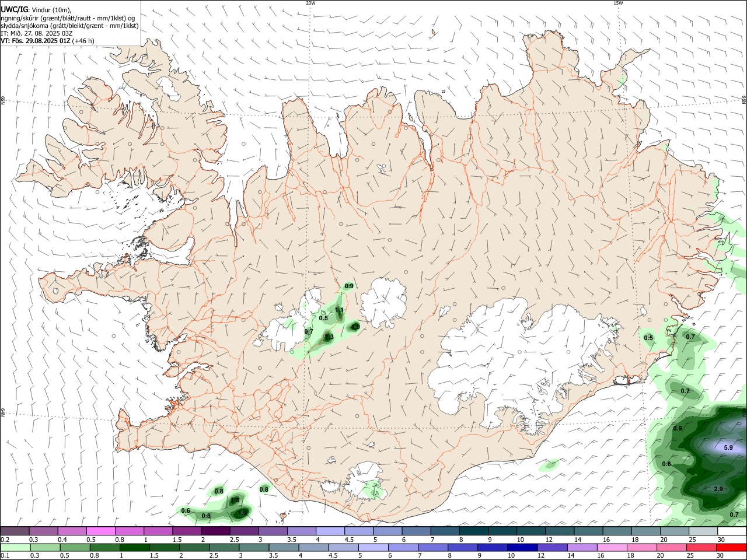Pick the bright pink-magenta swatch in the purple legend row
The width and height of the screenshot is (747, 560).
point(100,531)
